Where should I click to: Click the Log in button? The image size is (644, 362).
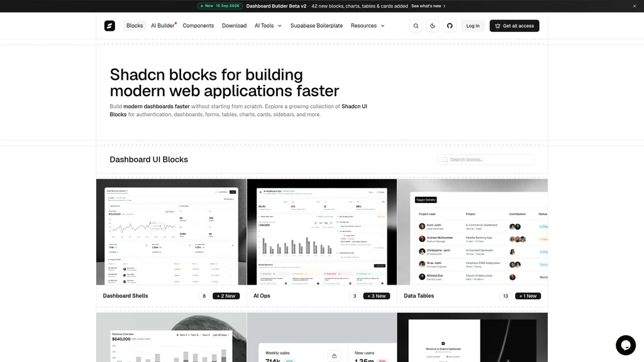tap(473, 26)
